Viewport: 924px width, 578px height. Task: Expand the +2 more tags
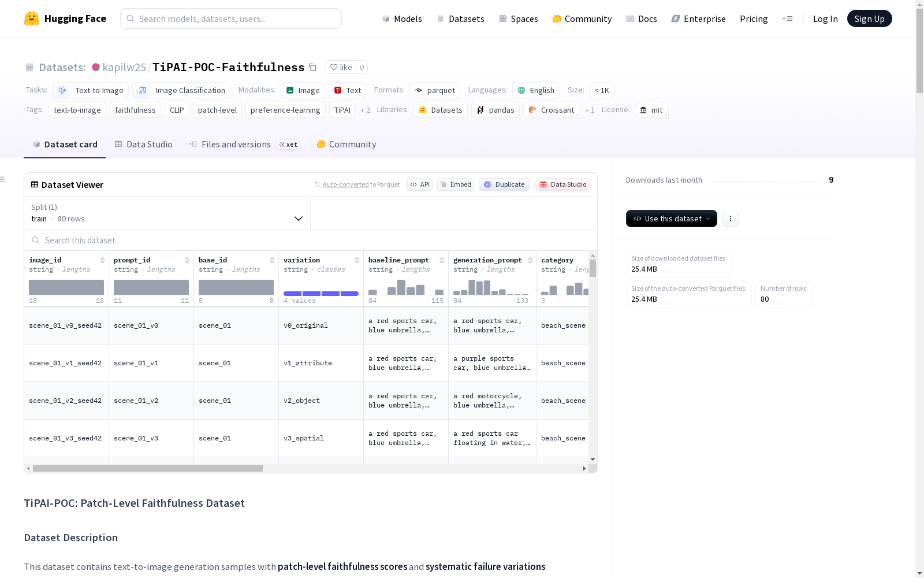click(x=365, y=110)
